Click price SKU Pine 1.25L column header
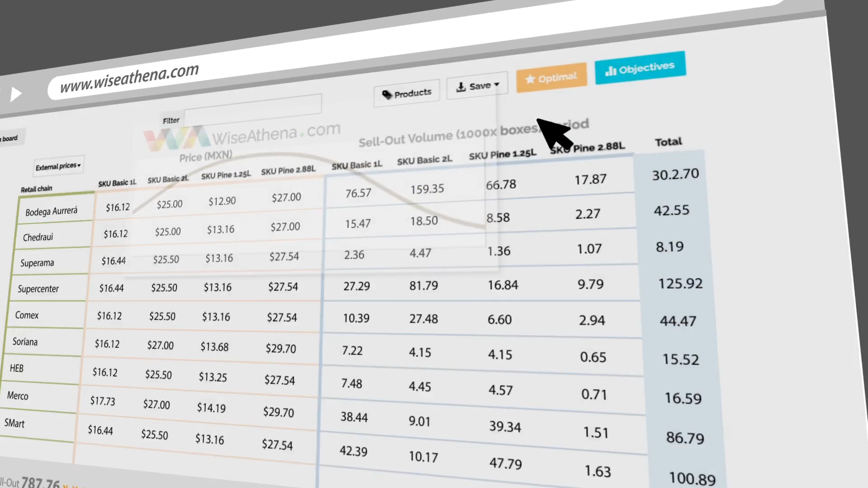Image resolution: width=868 pixels, height=488 pixels. click(x=226, y=175)
